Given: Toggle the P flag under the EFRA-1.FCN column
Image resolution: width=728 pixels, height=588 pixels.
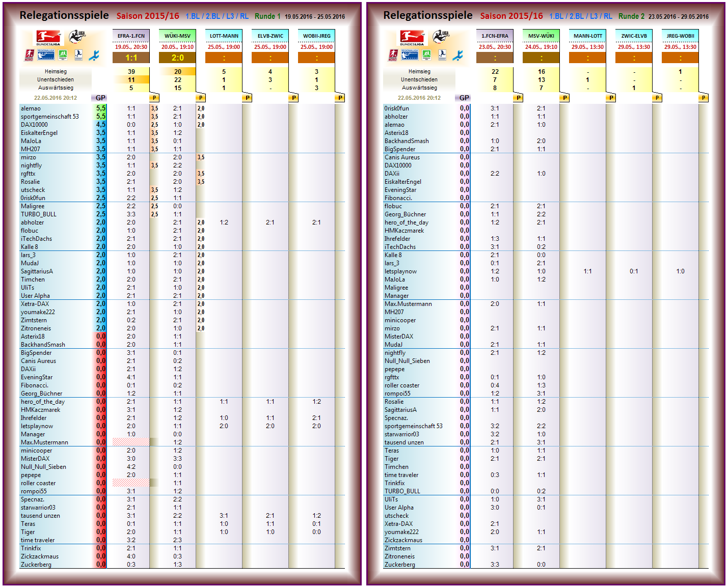Looking at the screenshot, I should [155, 97].
